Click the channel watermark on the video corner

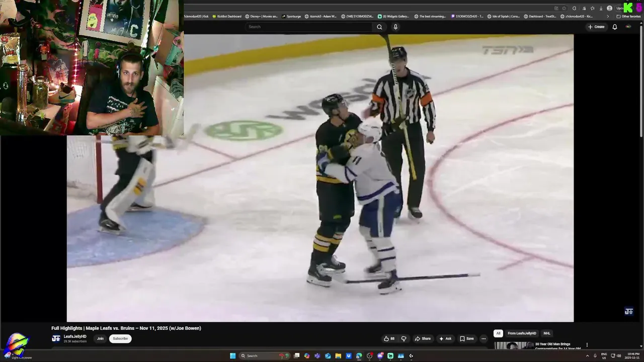click(628, 311)
